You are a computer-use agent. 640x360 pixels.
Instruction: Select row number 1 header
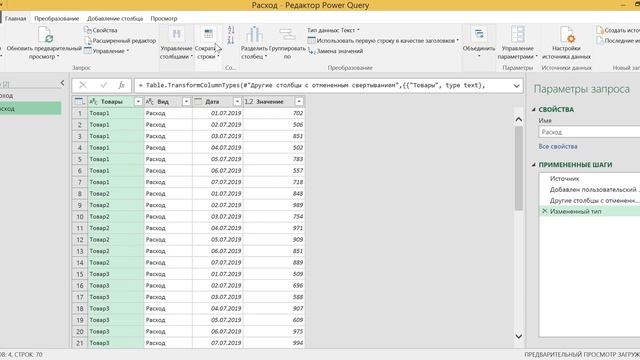80,113
